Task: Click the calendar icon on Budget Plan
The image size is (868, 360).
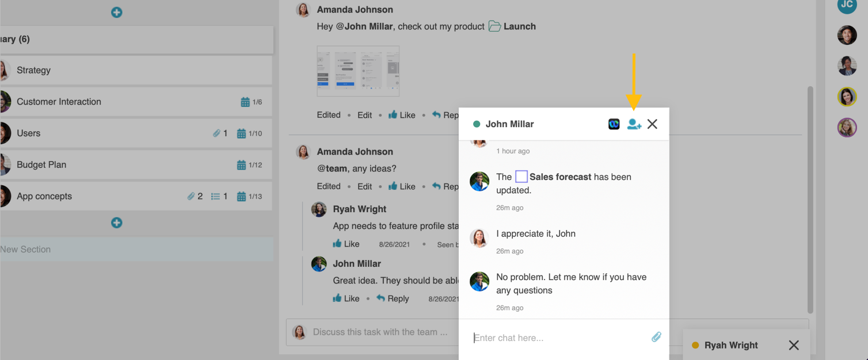Action: click(x=242, y=165)
